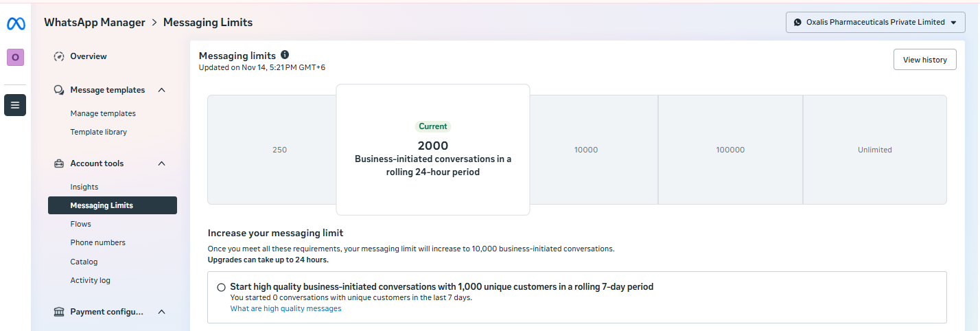Click the View history button
This screenshot has width=980, height=331.
click(924, 60)
